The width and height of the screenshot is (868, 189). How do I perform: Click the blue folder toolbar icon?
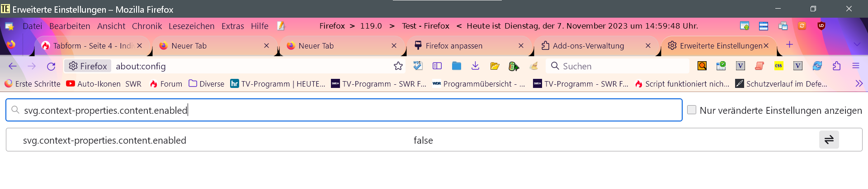[457, 66]
